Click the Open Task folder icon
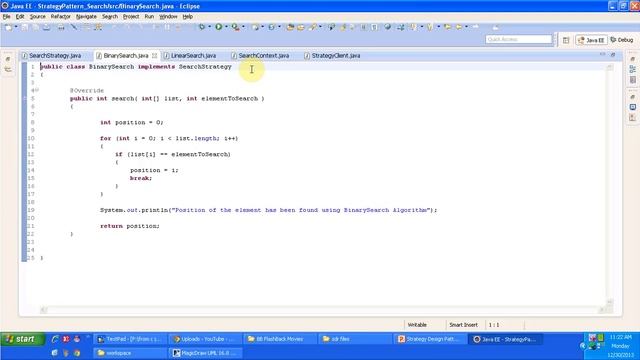Image resolution: width=640 pixels, height=360 pixels. (x=301, y=27)
